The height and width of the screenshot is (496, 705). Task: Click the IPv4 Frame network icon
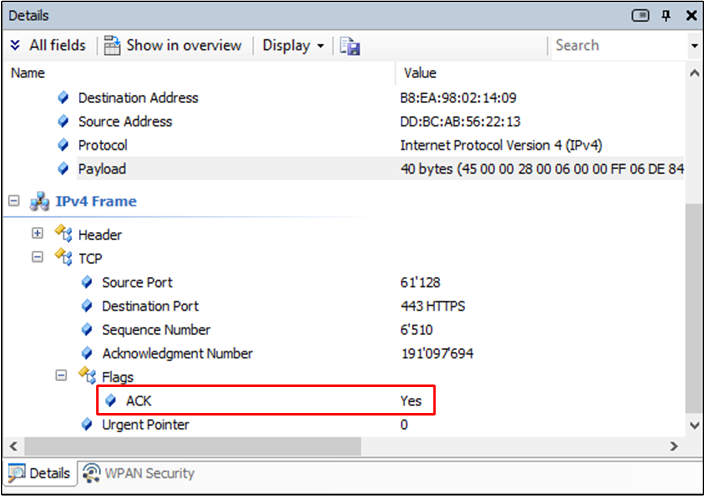click(x=41, y=201)
